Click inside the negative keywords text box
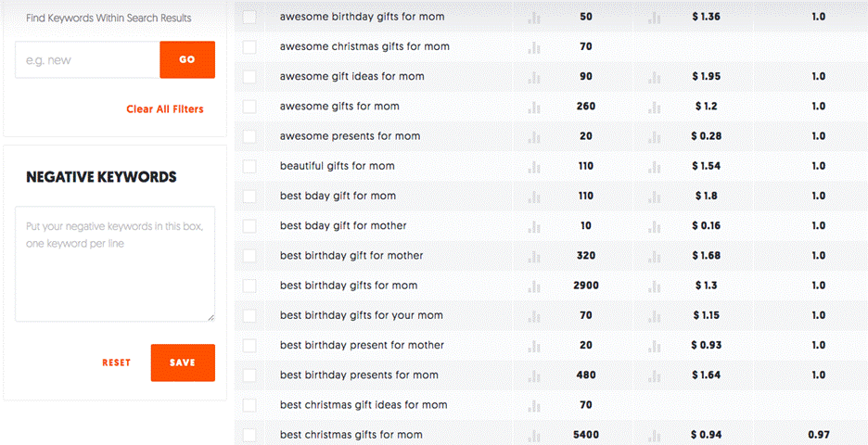 pos(115,264)
